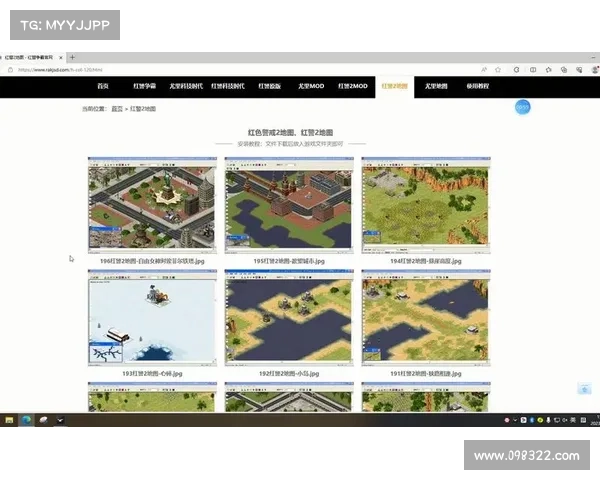The width and height of the screenshot is (600, 480).
Task: Click the blue round timer badge
Action: coord(523,107)
